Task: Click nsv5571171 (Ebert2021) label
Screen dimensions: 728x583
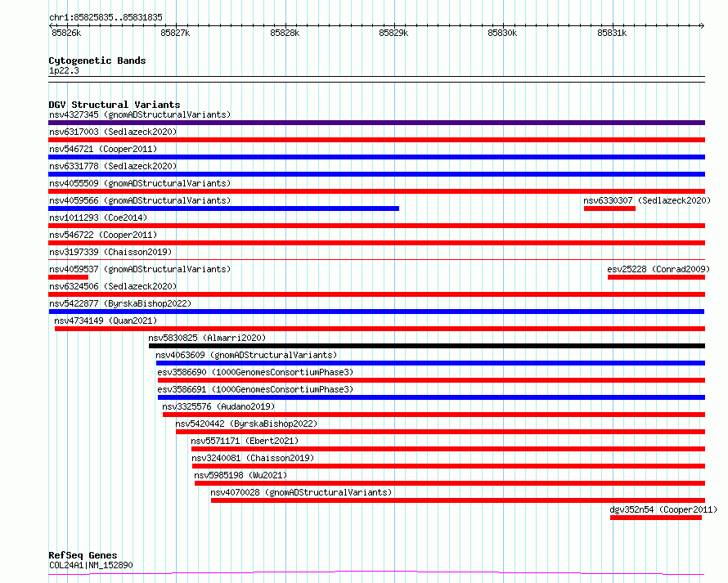Action: 245,441
